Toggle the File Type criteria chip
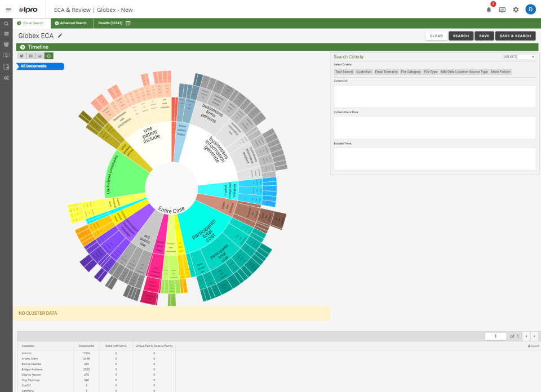Viewport: 541px width, 392px height. point(431,72)
